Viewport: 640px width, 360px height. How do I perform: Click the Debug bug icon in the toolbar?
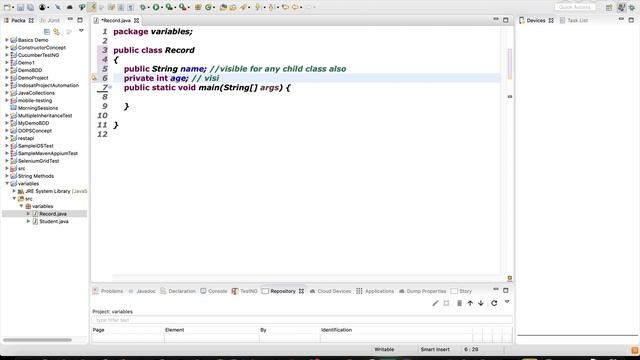[143, 7]
